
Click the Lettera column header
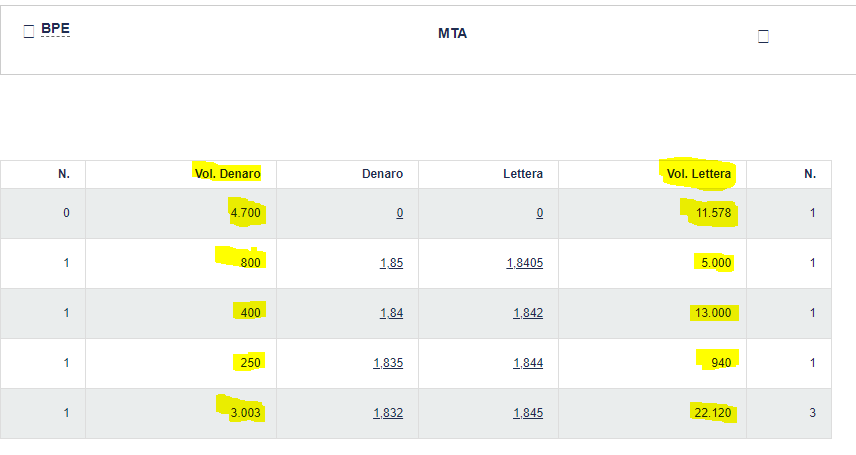[523, 174]
